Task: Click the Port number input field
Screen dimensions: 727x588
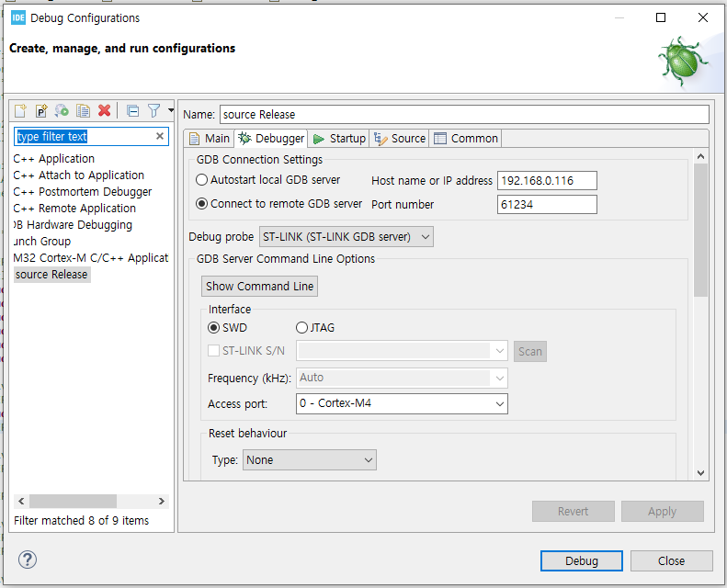Action: (x=547, y=205)
